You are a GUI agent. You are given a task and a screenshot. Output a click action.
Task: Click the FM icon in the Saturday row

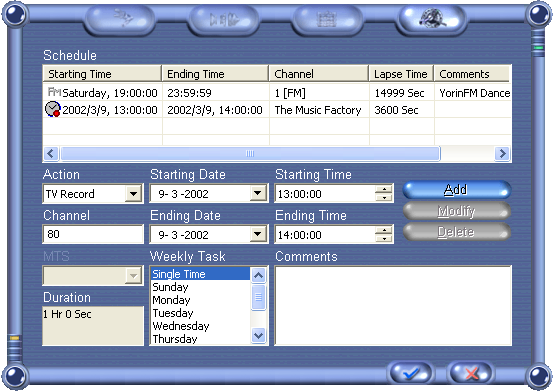(54, 92)
